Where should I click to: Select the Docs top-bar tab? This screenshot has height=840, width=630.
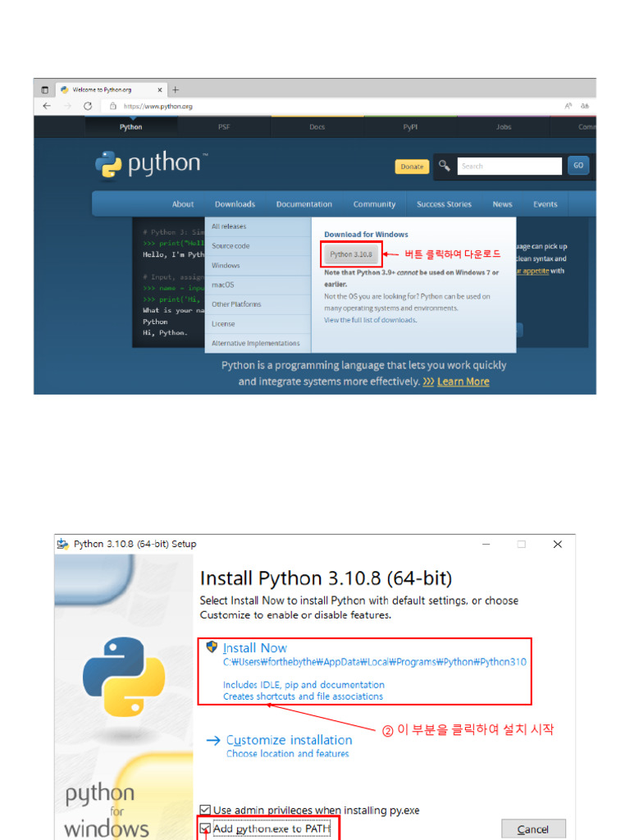[x=317, y=127]
